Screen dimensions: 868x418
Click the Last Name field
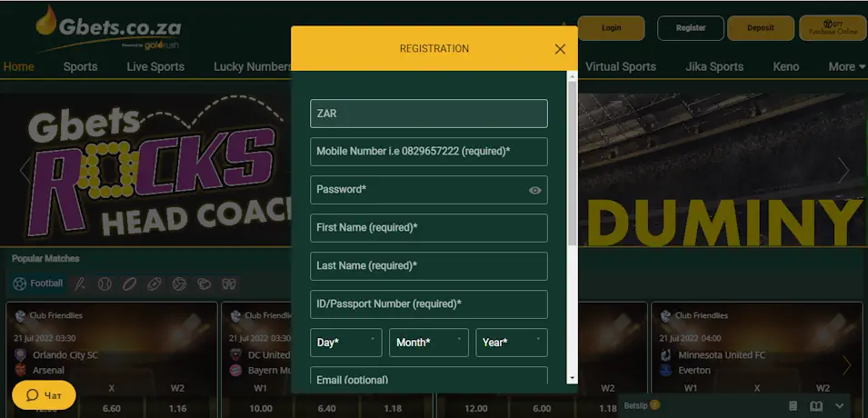coord(428,265)
